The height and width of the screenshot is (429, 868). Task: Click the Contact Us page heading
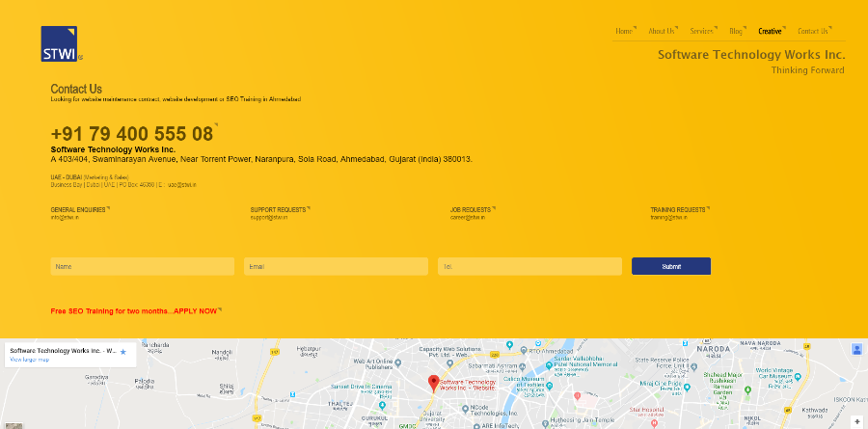coord(76,89)
